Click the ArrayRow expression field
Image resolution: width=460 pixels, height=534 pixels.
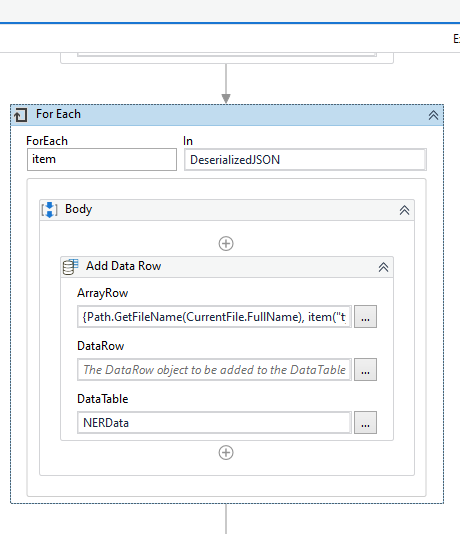tap(215, 317)
